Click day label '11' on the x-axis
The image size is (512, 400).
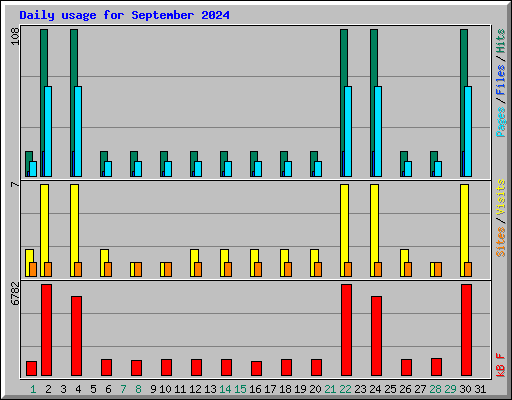180,389
